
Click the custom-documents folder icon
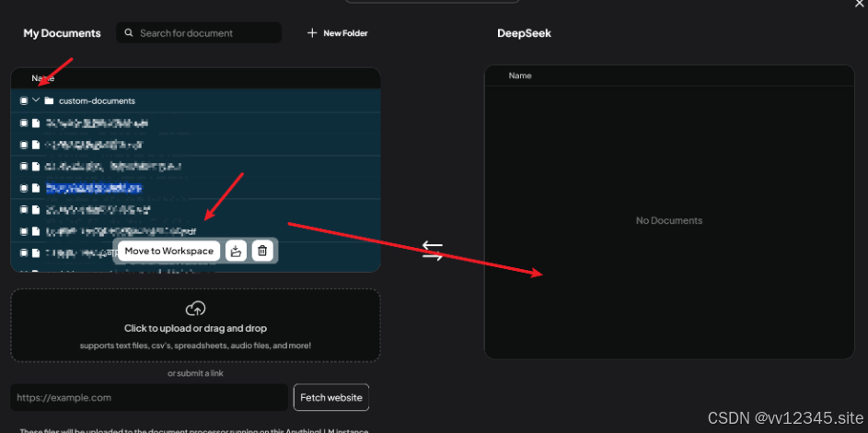(x=49, y=100)
